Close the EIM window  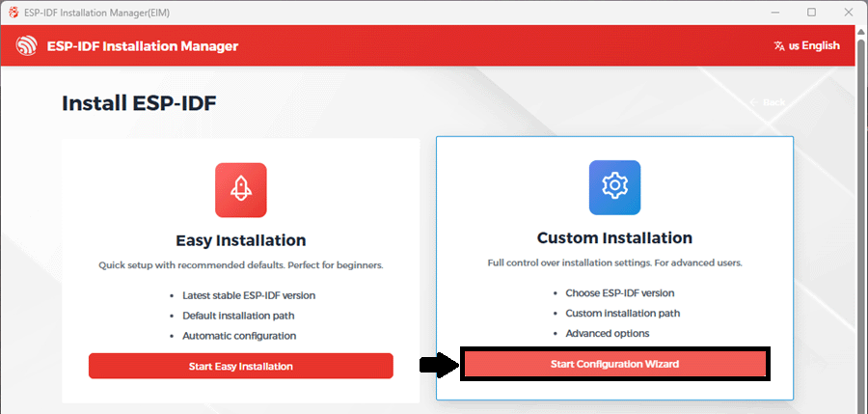click(848, 13)
